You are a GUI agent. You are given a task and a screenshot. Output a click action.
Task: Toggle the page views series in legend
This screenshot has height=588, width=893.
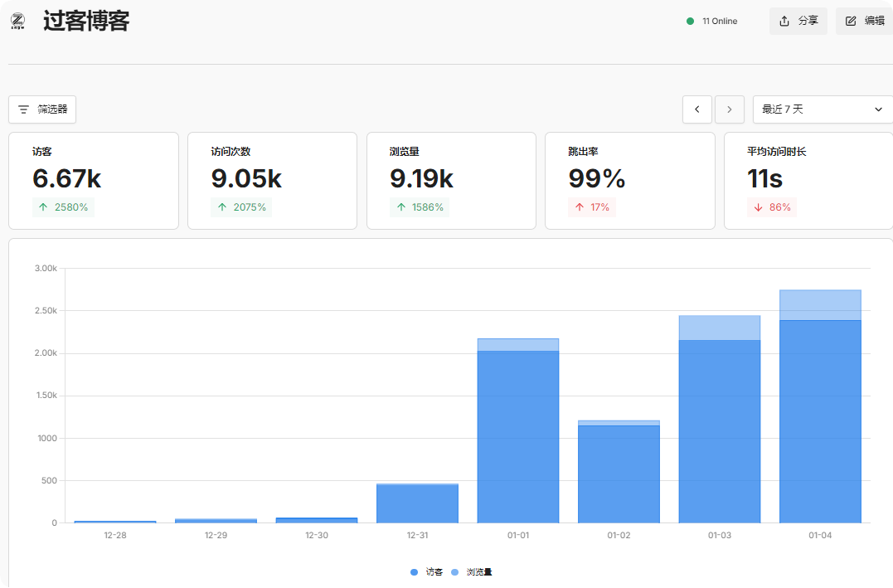[473, 572]
